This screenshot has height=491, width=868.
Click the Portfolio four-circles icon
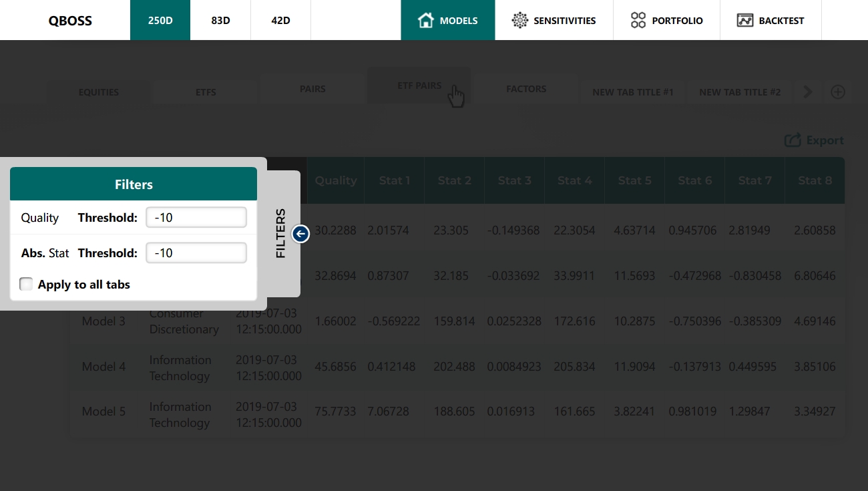pos(638,20)
